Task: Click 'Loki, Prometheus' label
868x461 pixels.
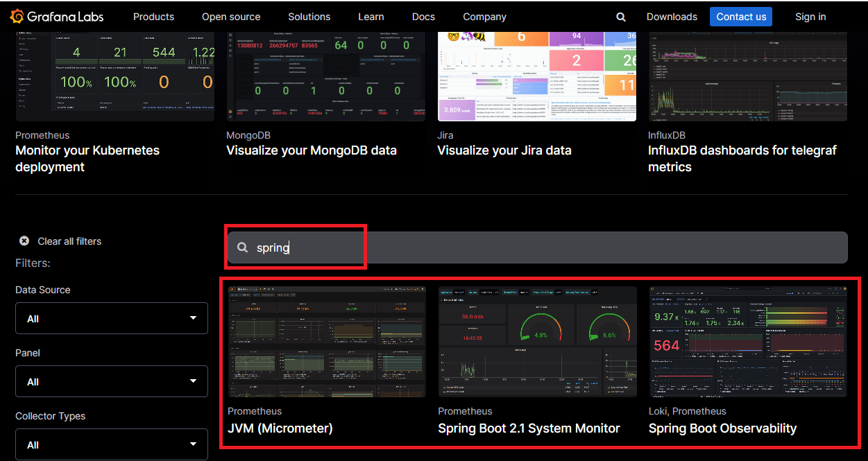Action: click(x=688, y=412)
